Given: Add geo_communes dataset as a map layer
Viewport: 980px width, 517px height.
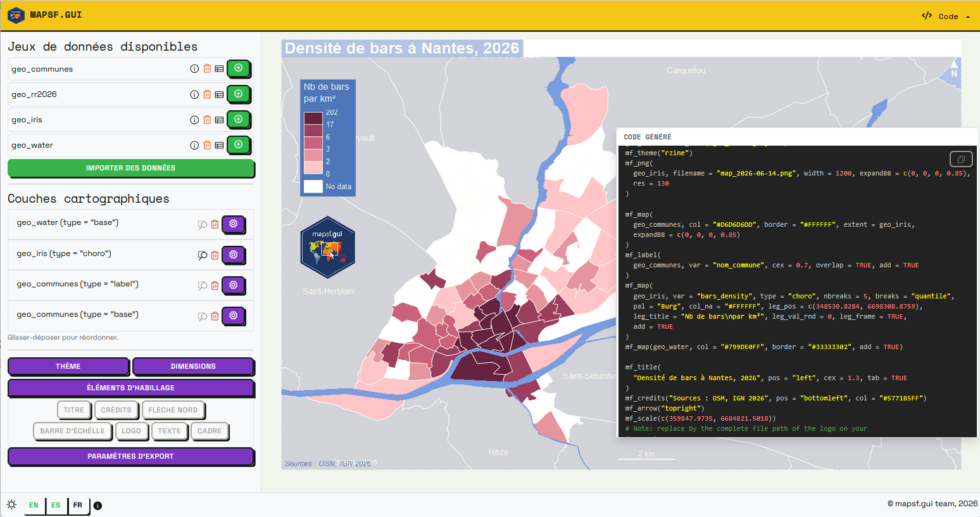Looking at the screenshot, I should 239,68.
